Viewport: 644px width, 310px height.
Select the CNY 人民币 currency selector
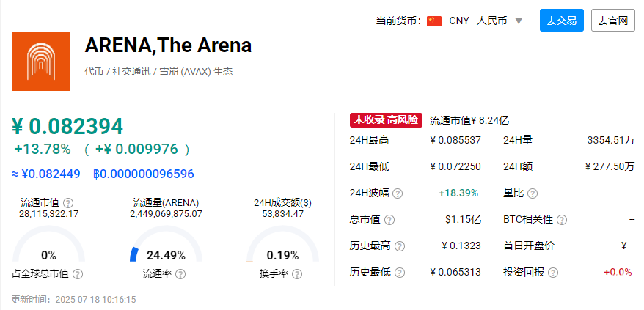[x=478, y=21]
